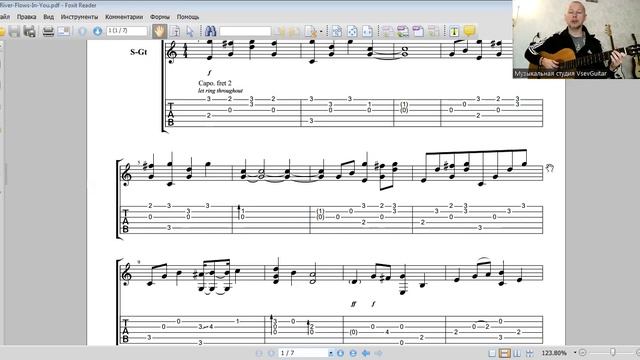Click the 'Capo. fret 2' text

215,83
